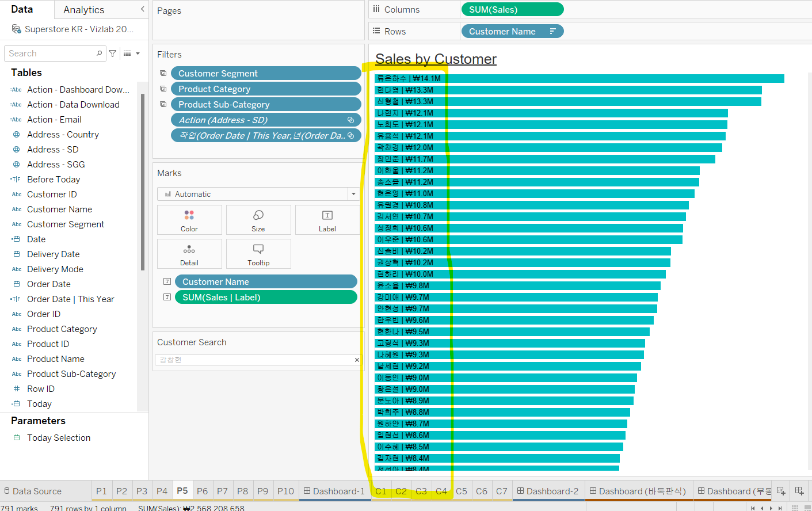This screenshot has height=511, width=812.
Task: Add a new worksheet via tab icon
Action: (x=781, y=491)
